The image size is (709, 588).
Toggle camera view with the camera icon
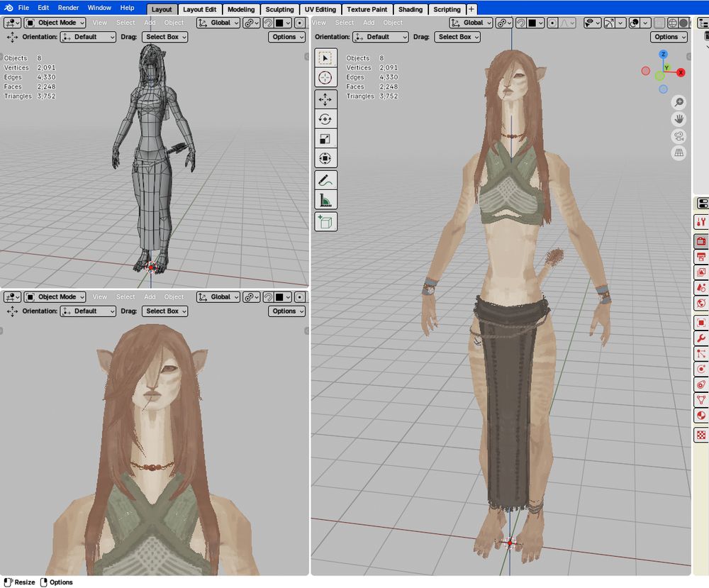(679, 136)
